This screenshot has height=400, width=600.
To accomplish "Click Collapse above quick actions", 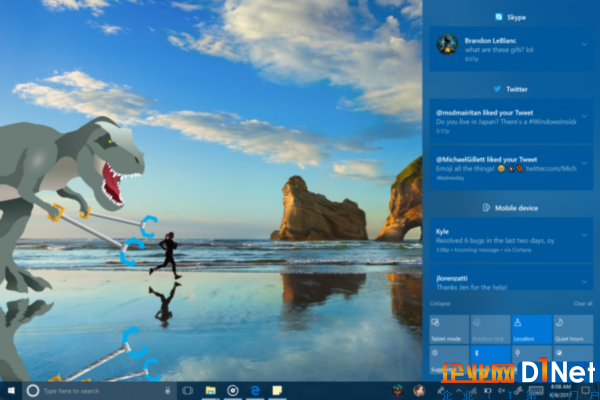I will 440,304.
